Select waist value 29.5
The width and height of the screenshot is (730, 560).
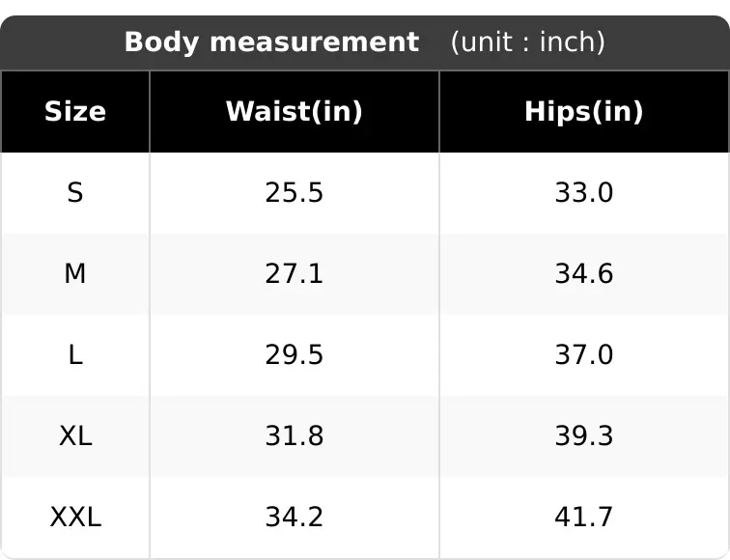295,354
